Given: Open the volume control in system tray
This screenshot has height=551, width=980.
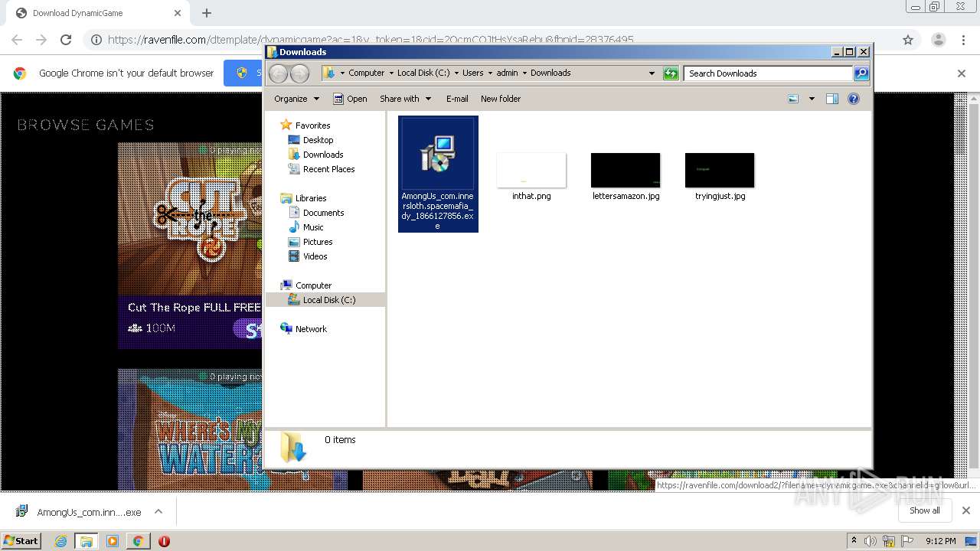Looking at the screenshot, I should point(871,541).
